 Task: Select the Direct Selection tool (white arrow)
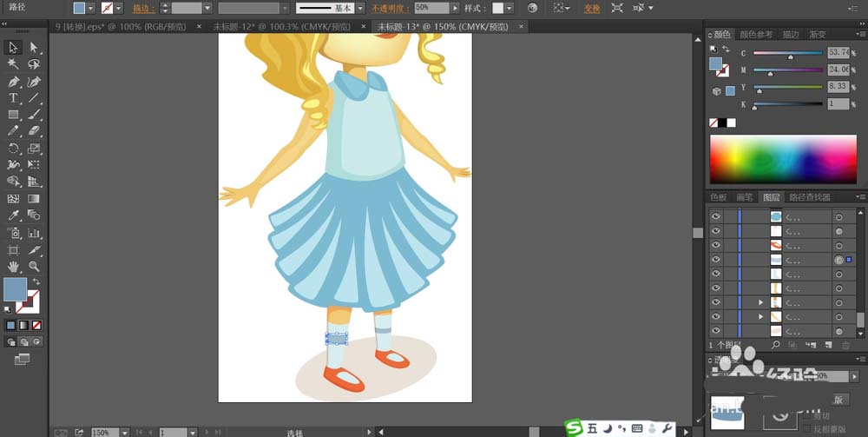point(35,48)
